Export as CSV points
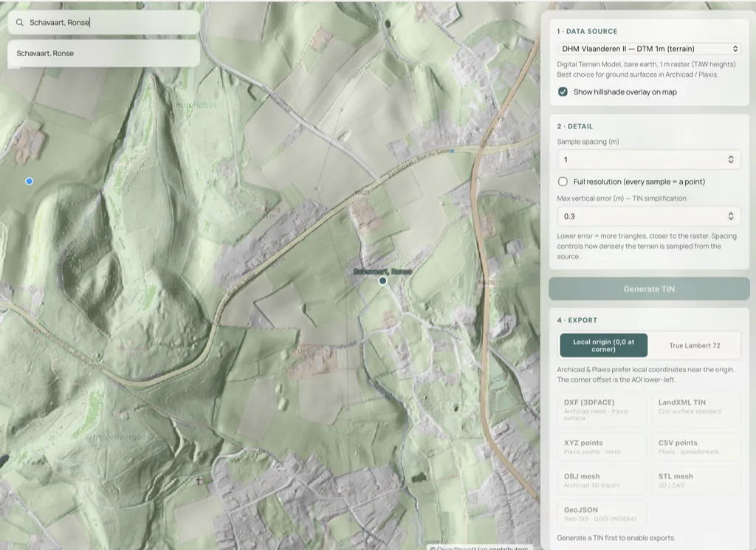Viewport: 756px width, 550px height. click(x=696, y=447)
